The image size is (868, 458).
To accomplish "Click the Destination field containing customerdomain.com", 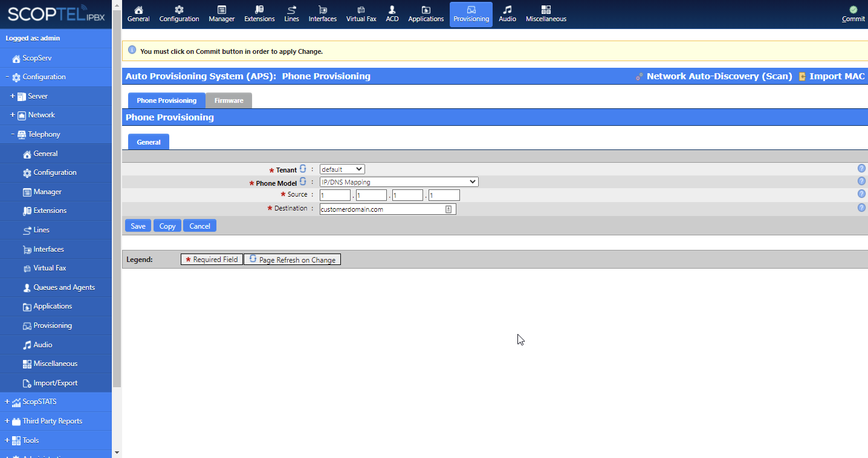I will [388, 209].
